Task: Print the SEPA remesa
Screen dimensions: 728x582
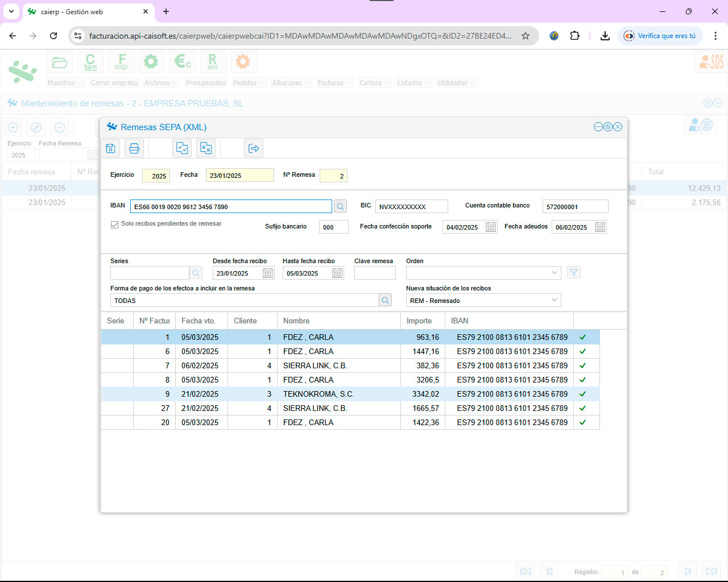Action: [x=134, y=148]
